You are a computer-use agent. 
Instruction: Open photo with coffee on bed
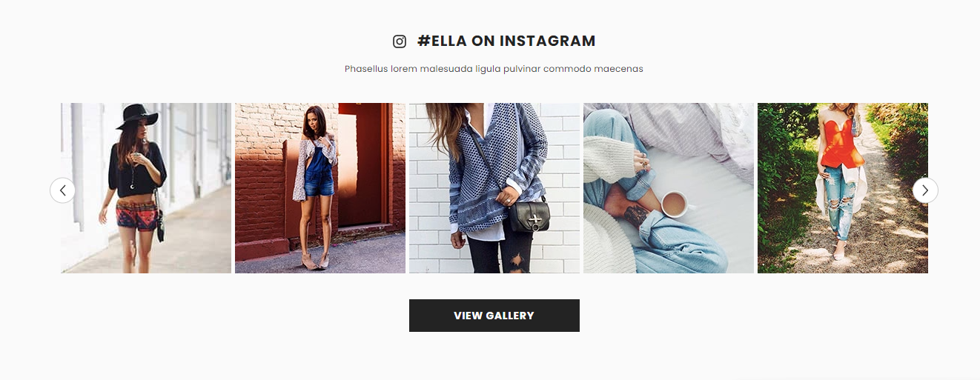tap(669, 188)
